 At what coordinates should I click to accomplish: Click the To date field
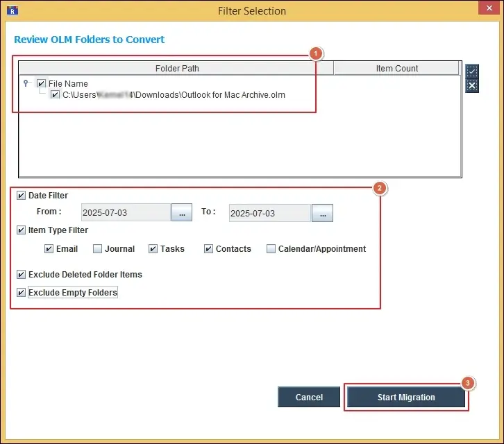tap(270, 213)
